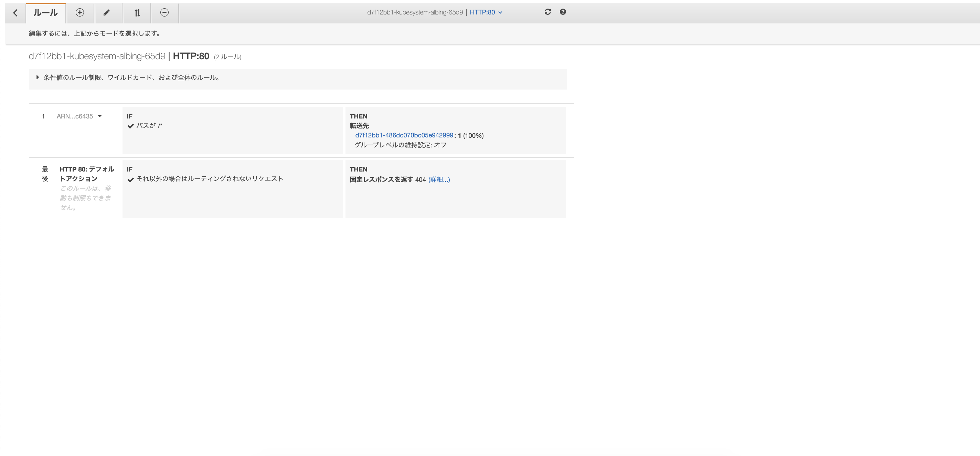Open target group d7f12bb1-486dc070bc05e942999 link
980x456 pixels.
click(404, 135)
